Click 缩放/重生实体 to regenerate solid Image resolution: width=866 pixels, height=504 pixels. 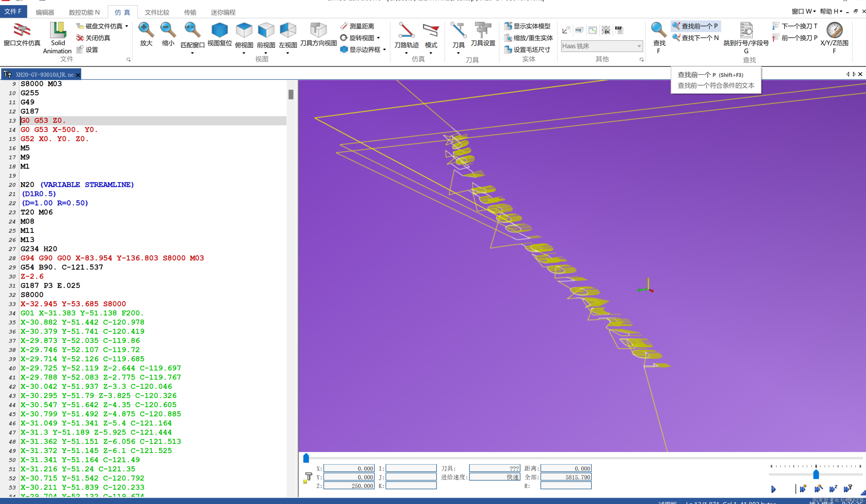528,38
